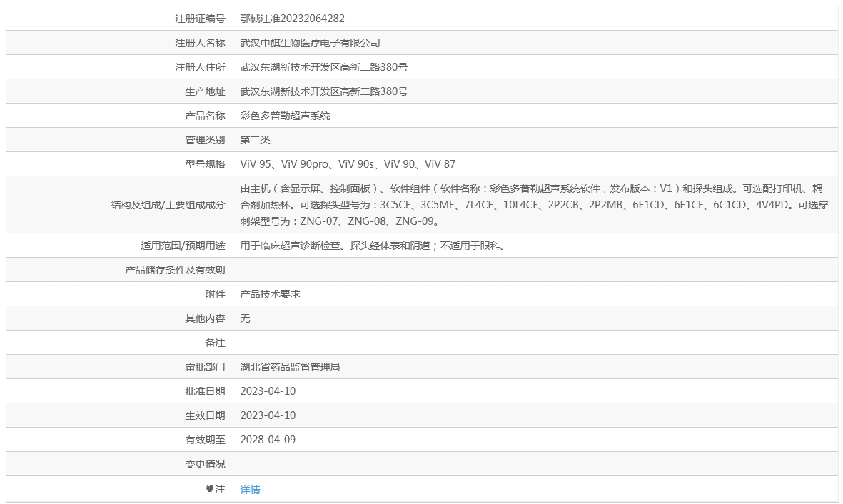The height and width of the screenshot is (504, 843).
Task: Click the 适用范围/预期用途 label
Action: (x=183, y=246)
